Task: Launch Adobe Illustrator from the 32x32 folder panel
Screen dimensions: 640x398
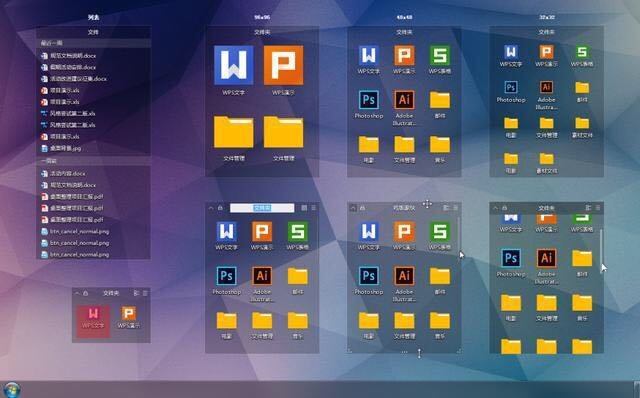Action: tap(546, 87)
